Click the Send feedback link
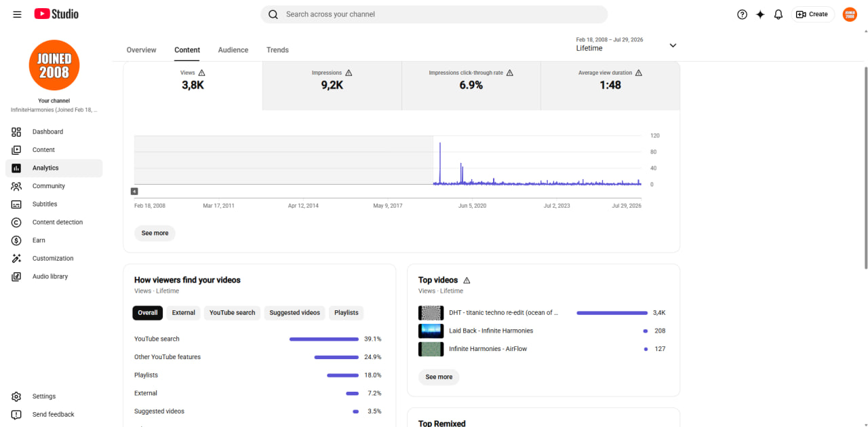868x427 pixels. pyautogui.click(x=54, y=415)
